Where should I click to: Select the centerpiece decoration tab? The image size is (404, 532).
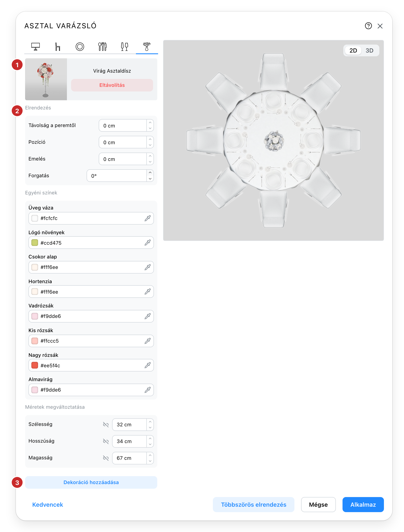coord(147,46)
